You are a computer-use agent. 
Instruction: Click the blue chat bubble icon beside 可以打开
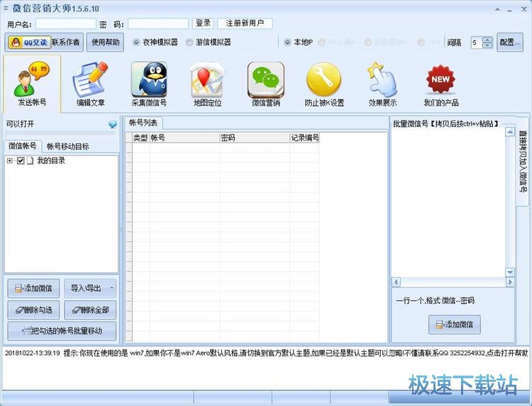pyautogui.click(x=113, y=124)
